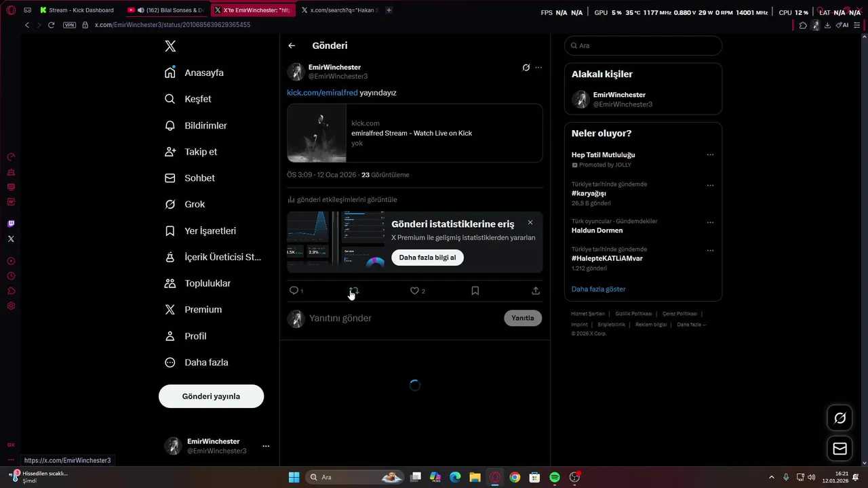Show hidden tray icons chevron
This screenshot has height=488, width=868.
(x=771, y=477)
